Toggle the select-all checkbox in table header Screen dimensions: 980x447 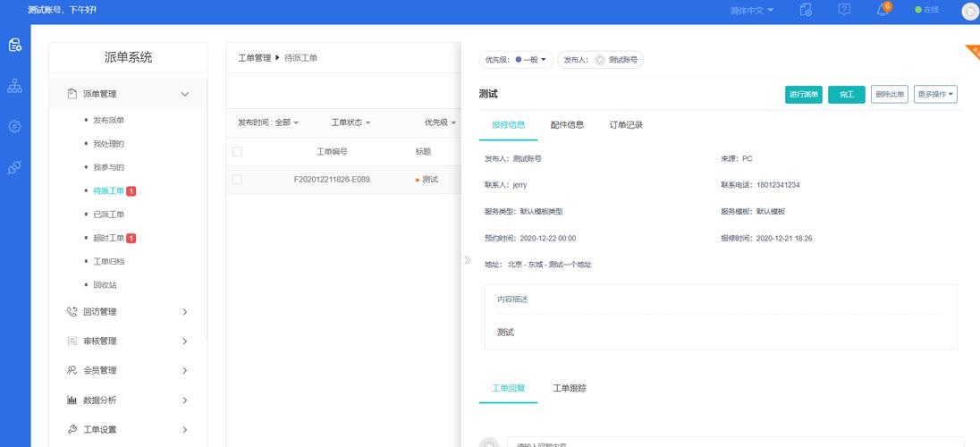tap(237, 151)
